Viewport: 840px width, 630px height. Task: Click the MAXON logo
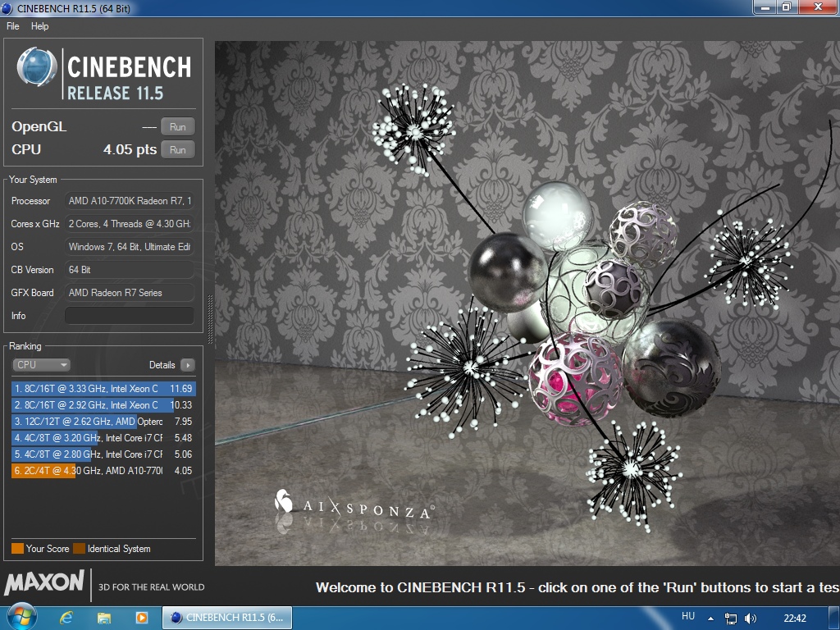[44, 583]
